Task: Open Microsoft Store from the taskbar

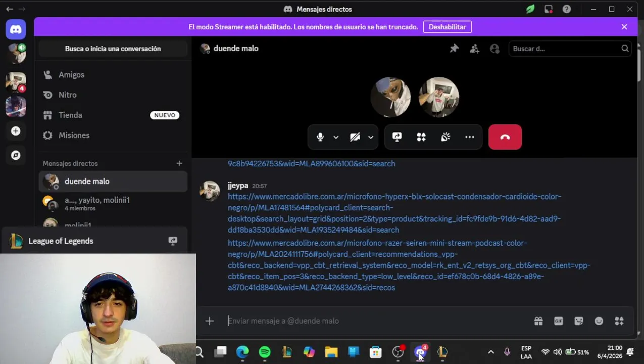Action: point(376,352)
